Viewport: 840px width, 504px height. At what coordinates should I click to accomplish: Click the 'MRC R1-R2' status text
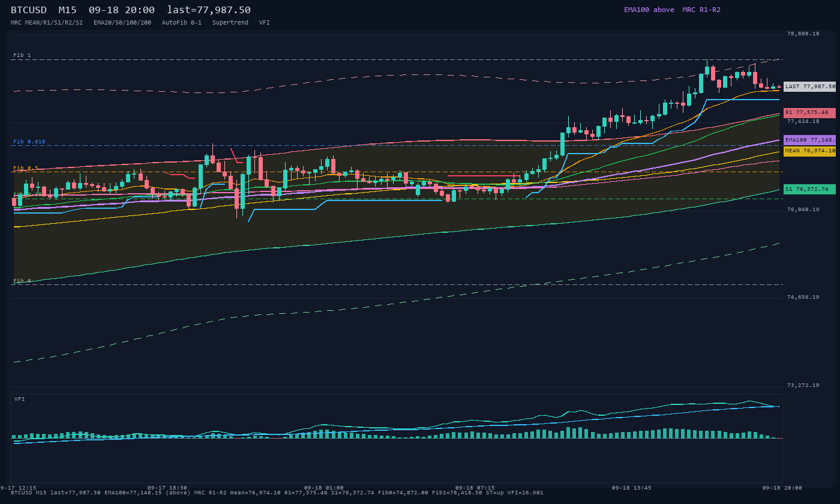(x=701, y=10)
